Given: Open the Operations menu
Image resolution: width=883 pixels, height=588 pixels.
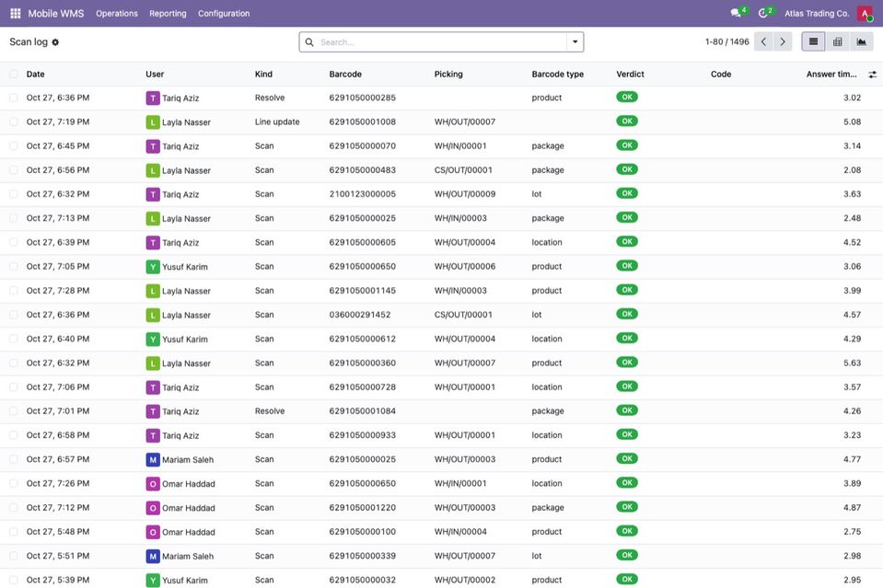Looking at the screenshot, I should coord(117,14).
